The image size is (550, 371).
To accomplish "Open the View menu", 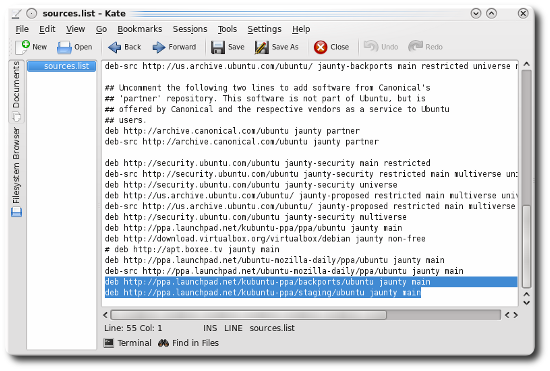I will point(75,29).
